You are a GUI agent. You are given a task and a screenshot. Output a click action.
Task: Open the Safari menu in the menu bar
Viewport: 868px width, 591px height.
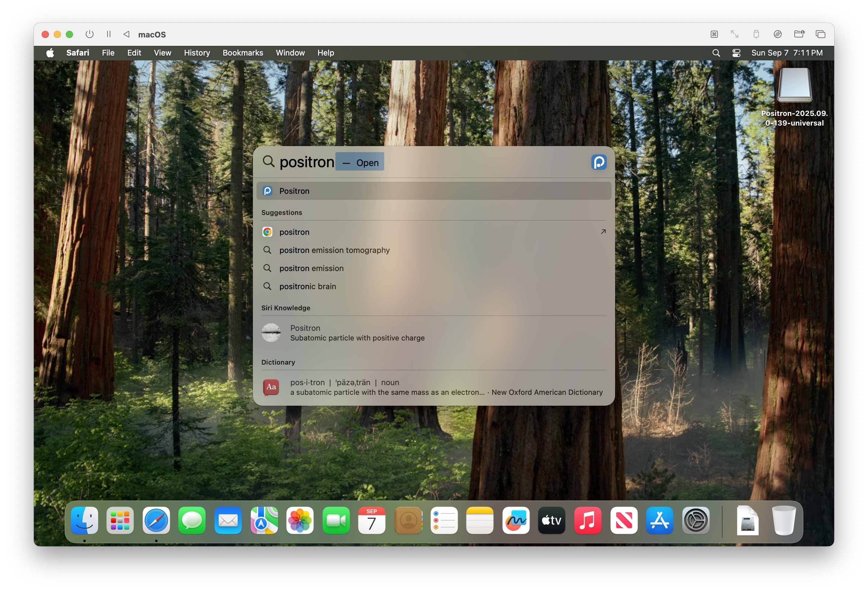[78, 53]
